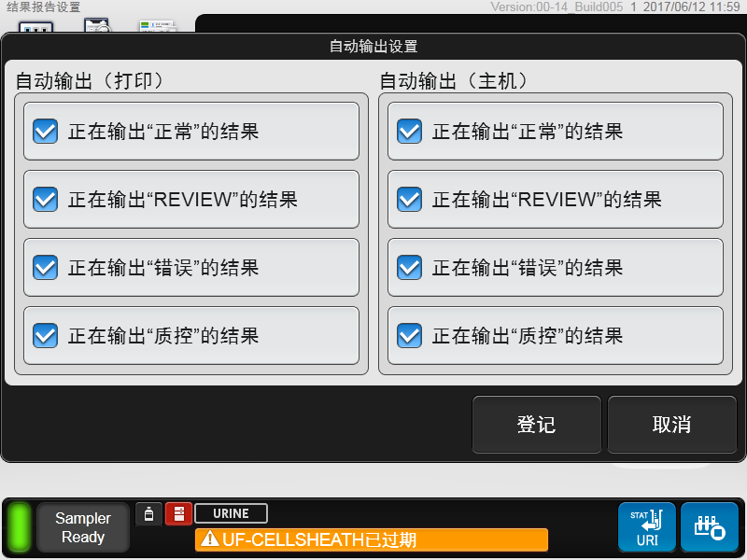Click the 自动输出设置 dialog title bar
This screenshot has height=560, width=747.
tap(373, 46)
